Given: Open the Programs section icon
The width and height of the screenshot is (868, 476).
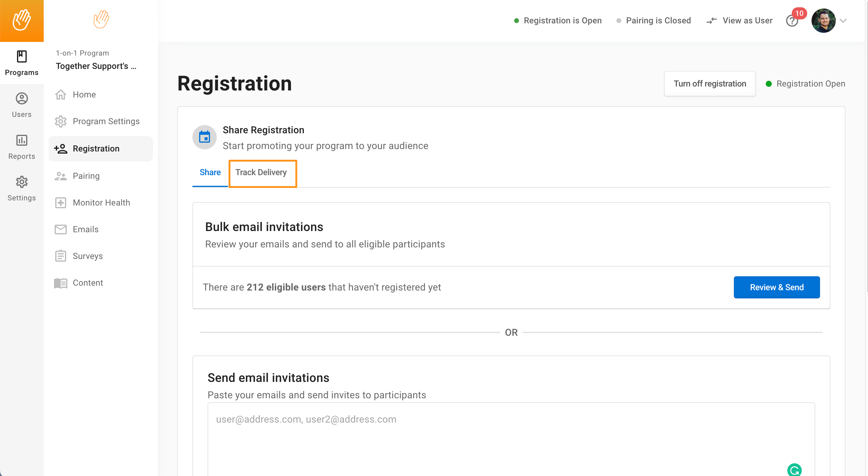Looking at the screenshot, I should point(22,56).
